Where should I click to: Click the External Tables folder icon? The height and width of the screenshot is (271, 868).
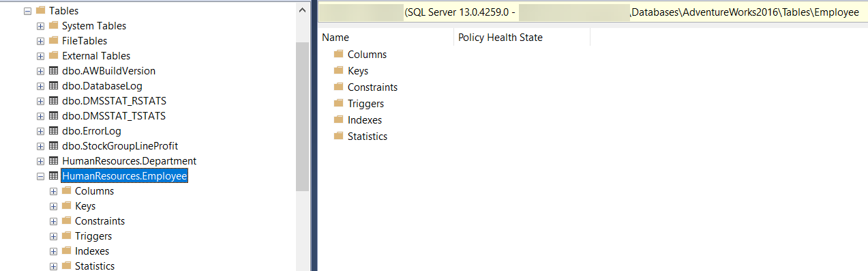[x=53, y=56]
